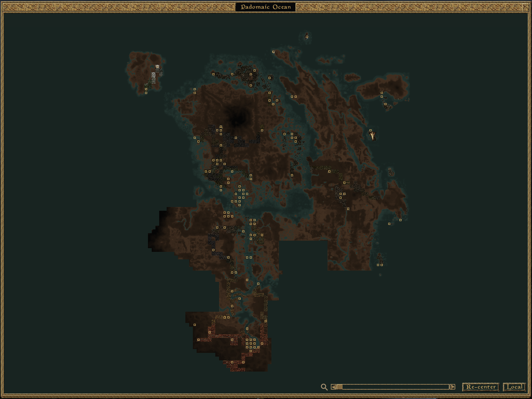The height and width of the screenshot is (399, 532).
Task: Select the map marker on the tiny northern islet
Action: pos(307,37)
